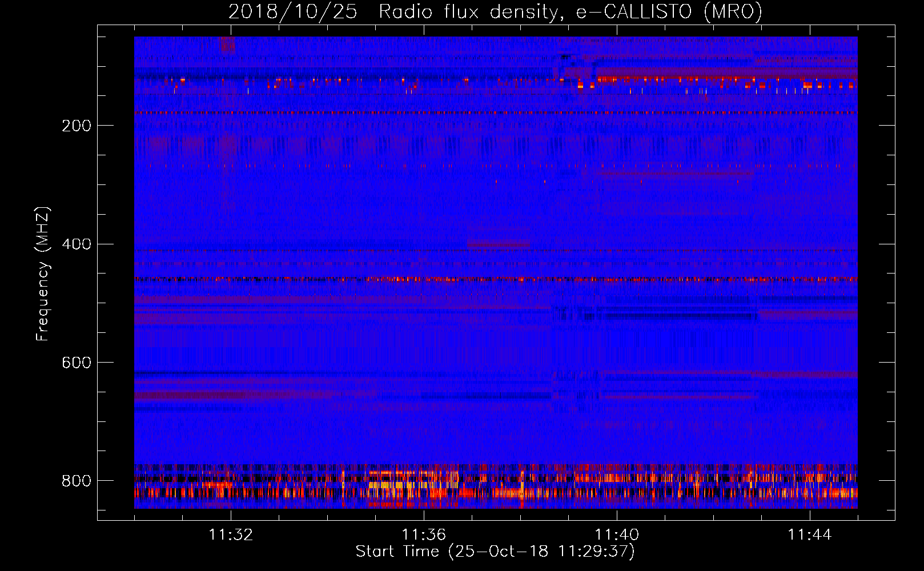Click the "11:44" time tick label
The height and width of the screenshot is (571, 924).
coord(810,535)
